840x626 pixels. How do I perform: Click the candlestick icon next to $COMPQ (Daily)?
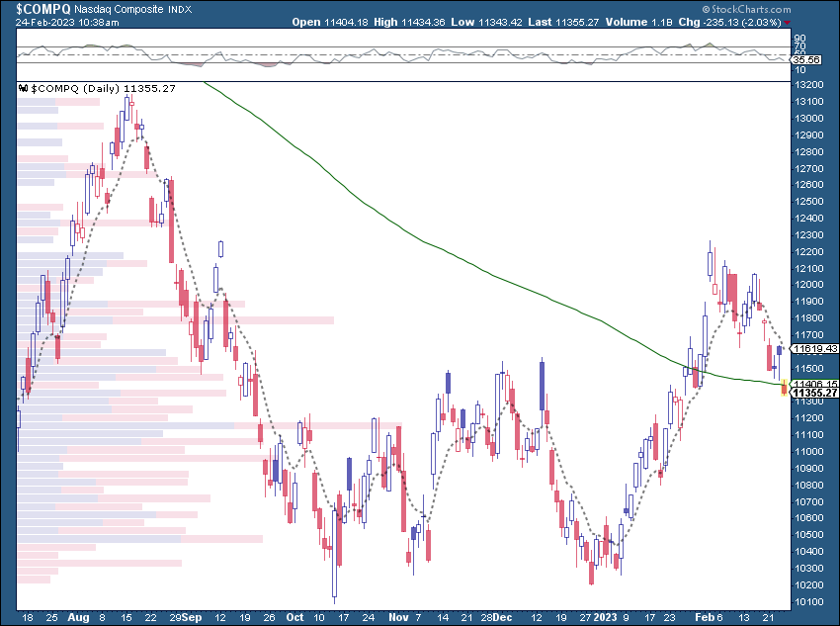[23, 88]
